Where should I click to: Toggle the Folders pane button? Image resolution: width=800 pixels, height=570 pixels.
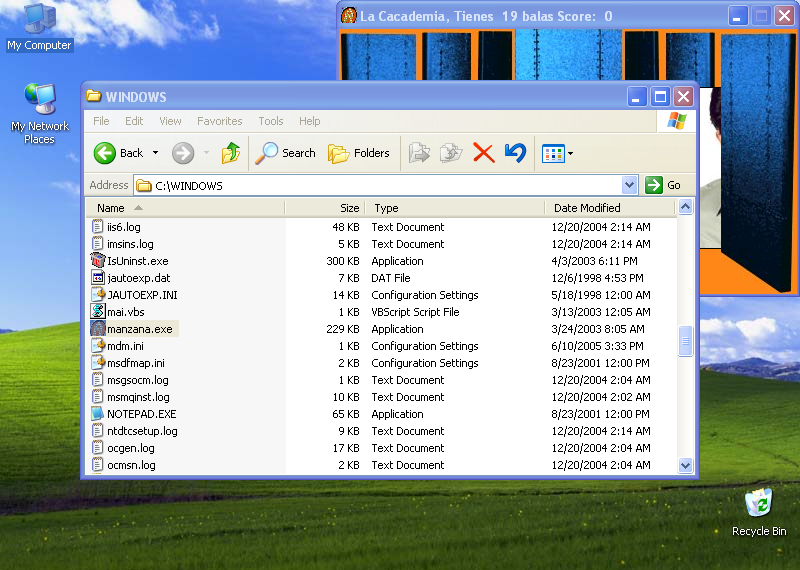tap(359, 153)
